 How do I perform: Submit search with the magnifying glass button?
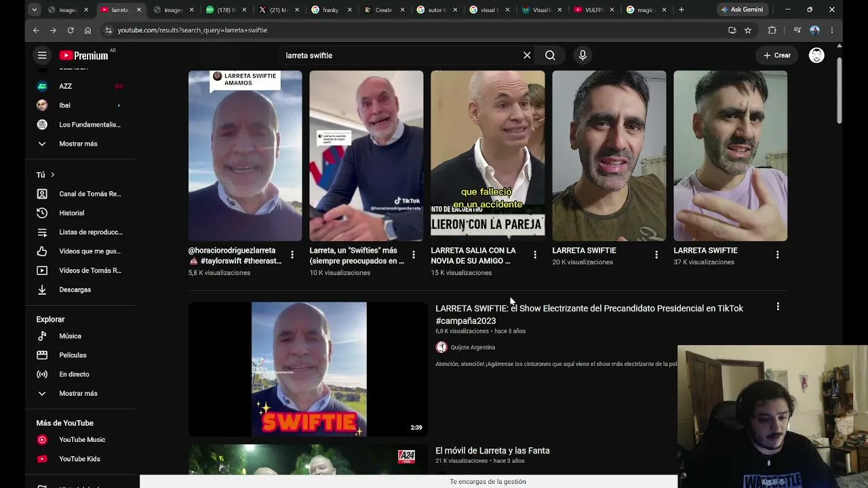pyautogui.click(x=550, y=56)
